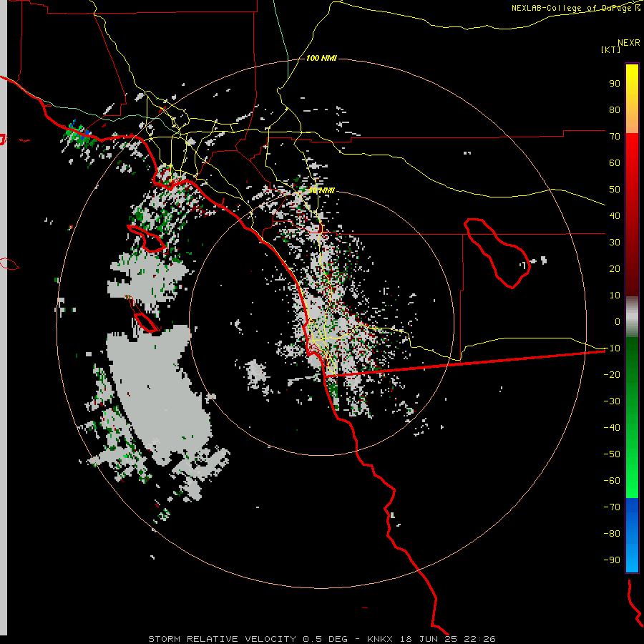Image resolution: width=644 pixels, height=644 pixels.
Task: Click the -70 value on the velocity scale
Action: [612, 507]
